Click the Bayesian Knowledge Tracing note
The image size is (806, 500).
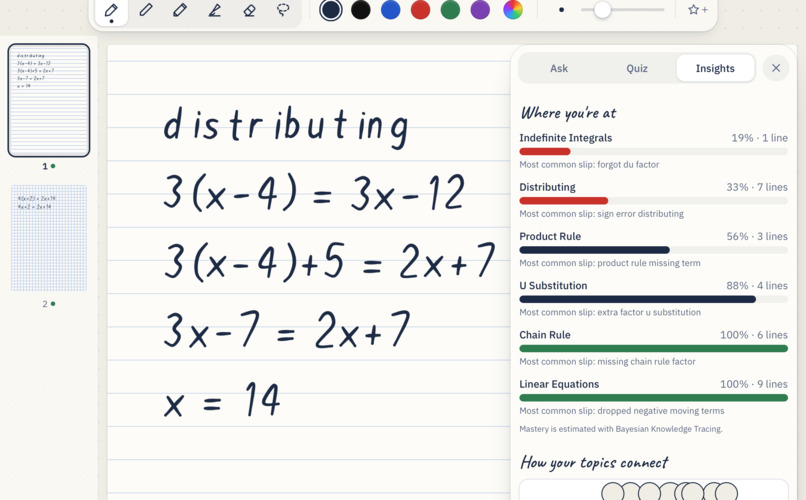pos(621,429)
